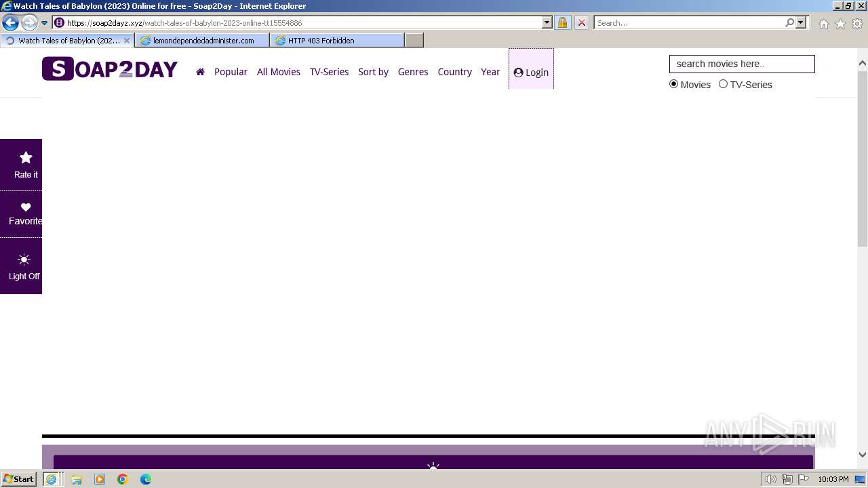Click the search movies here input field
The width and height of the screenshot is (868, 488).
point(742,64)
